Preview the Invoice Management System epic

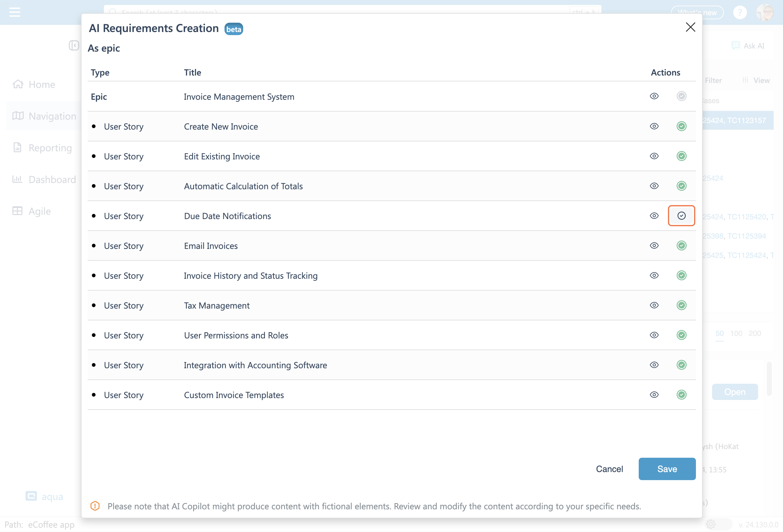tap(654, 96)
